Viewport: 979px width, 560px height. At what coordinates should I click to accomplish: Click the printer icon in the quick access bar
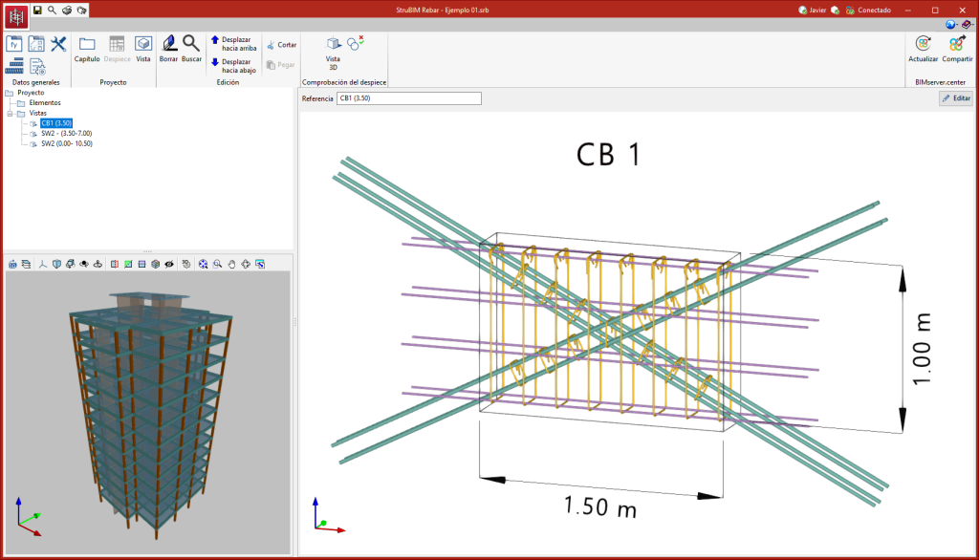click(x=67, y=10)
